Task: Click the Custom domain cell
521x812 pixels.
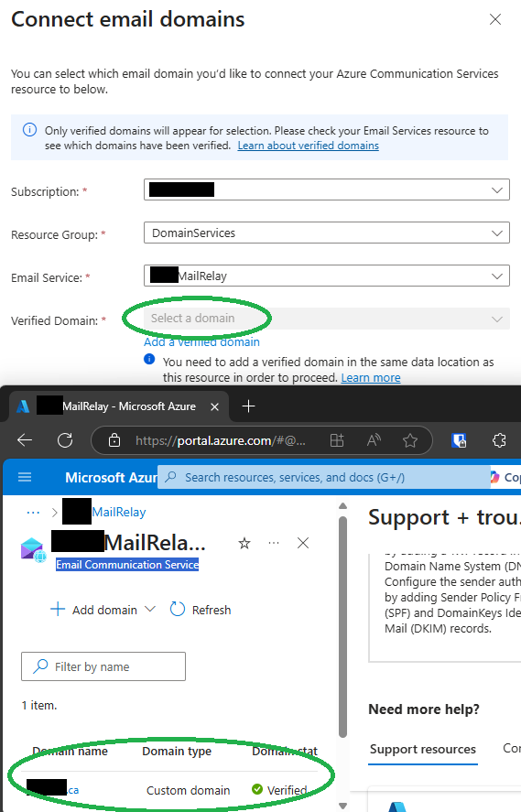Action: 188,790
